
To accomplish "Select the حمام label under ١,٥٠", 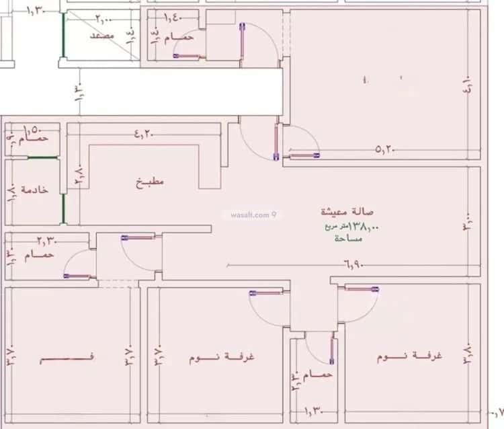I will pos(34,139).
